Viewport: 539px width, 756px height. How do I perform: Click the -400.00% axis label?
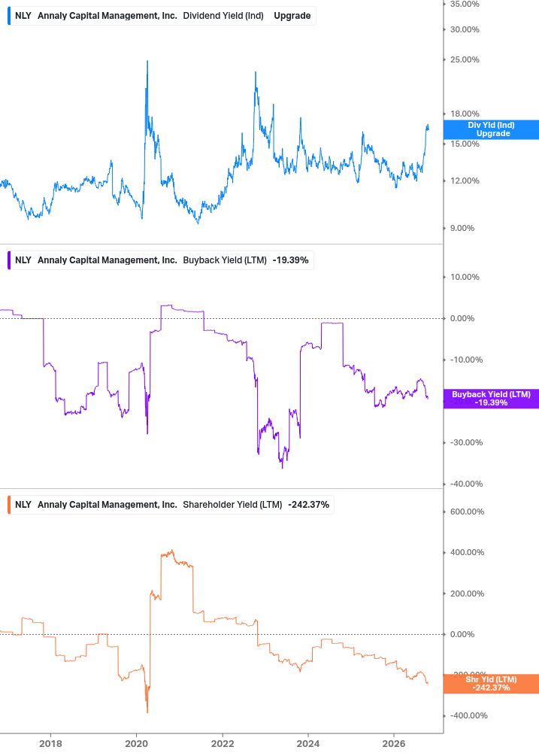tap(468, 716)
